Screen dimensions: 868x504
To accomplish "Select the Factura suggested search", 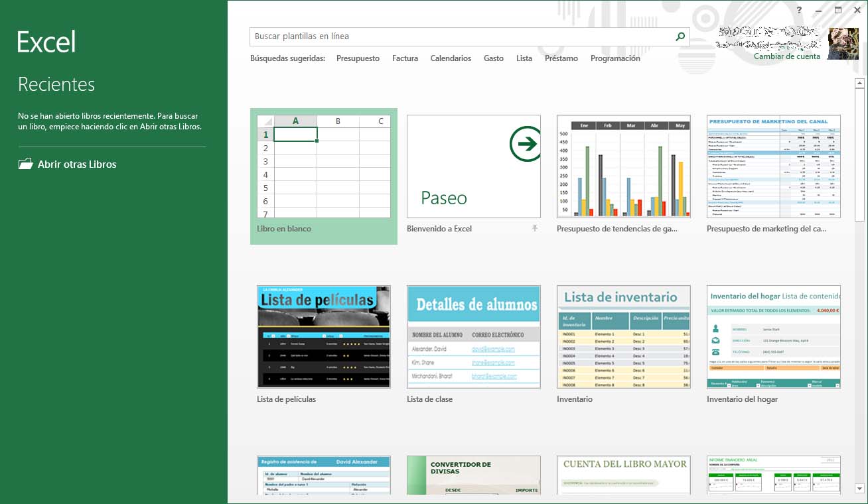I will 405,58.
